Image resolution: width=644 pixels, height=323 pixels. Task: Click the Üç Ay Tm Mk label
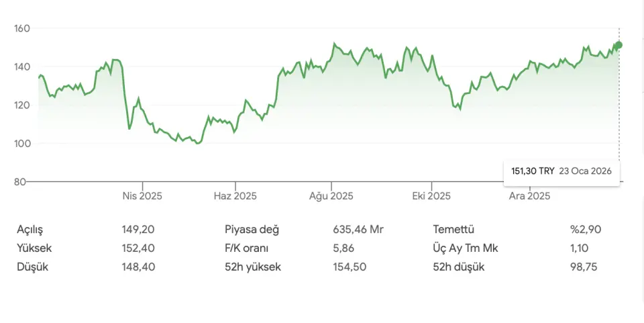pos(466,248)
